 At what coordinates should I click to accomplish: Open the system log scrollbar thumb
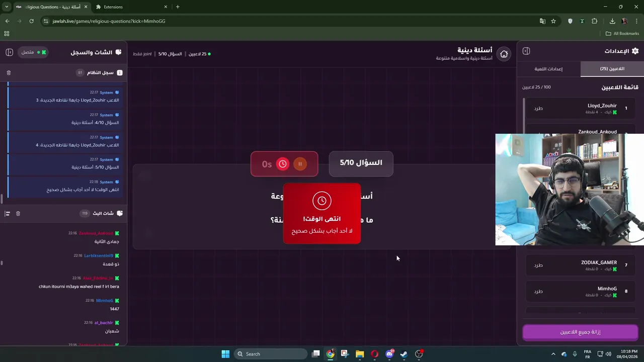click(2, 199)
